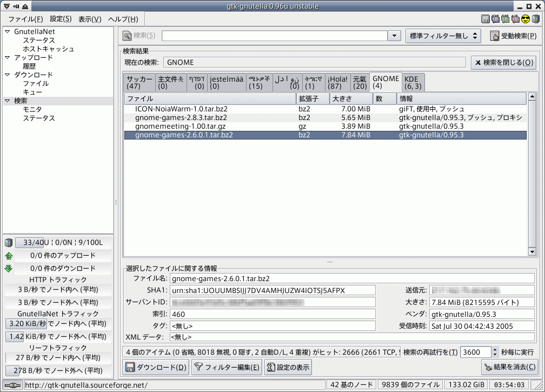The height and width of the screenshot is (392, 545).
Task: Click the search retry interval spinner arrows
Action: (x=495, y=352)
